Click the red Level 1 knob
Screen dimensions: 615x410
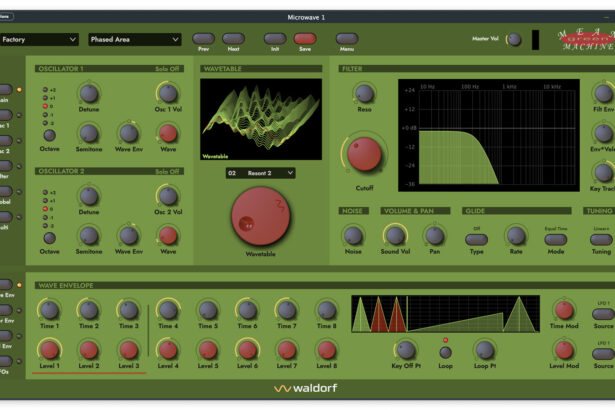tap(49, 350)
